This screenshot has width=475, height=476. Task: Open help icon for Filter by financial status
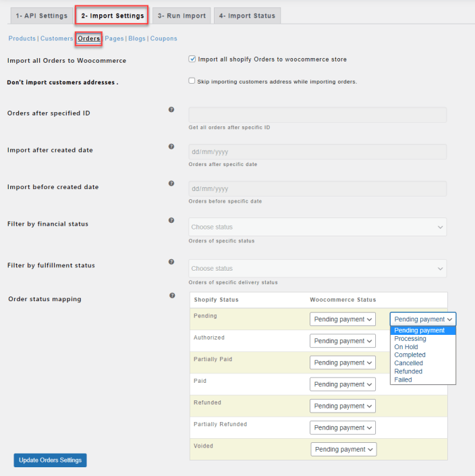coord(171,220)
